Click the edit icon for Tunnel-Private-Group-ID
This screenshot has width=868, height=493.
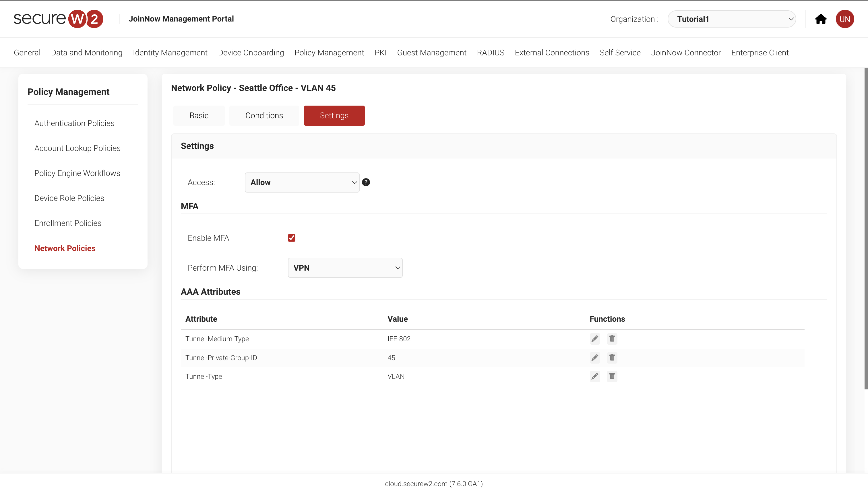click(595, 358)
